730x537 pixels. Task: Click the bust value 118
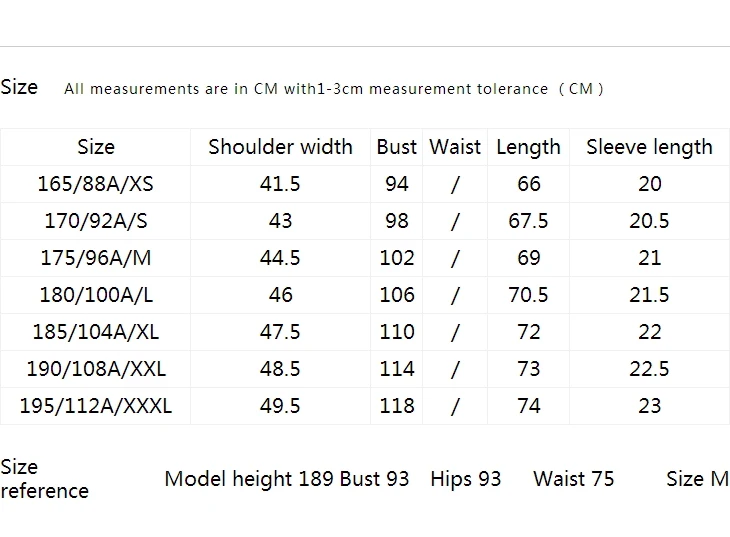coord(397,406)
